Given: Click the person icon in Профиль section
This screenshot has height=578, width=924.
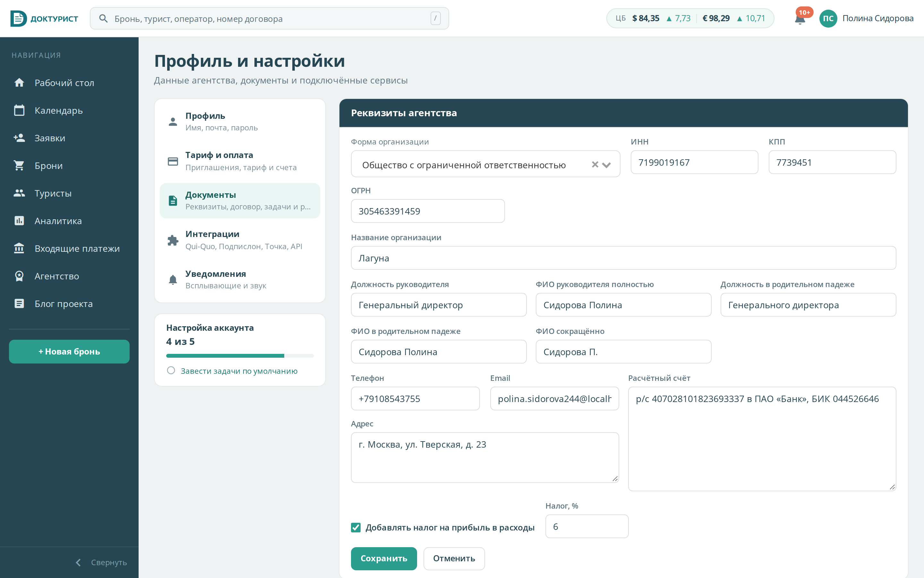Looking at the screenshot, I should pos(173,122).
